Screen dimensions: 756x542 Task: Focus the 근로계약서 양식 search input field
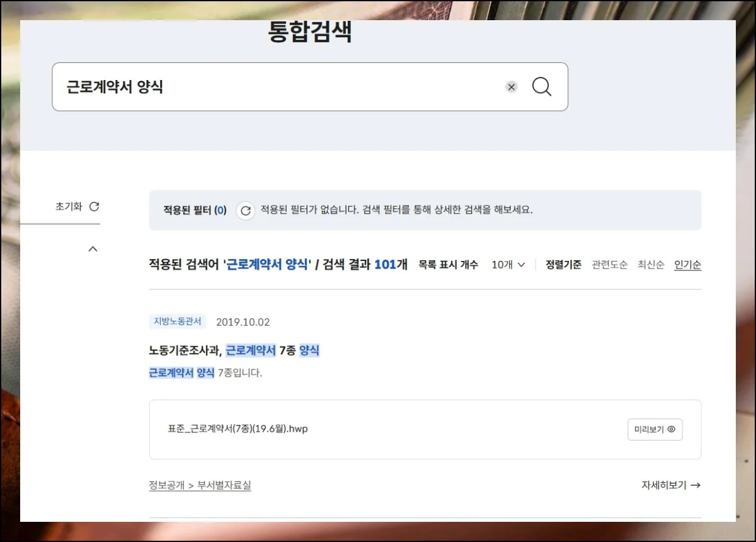(277, 87)
